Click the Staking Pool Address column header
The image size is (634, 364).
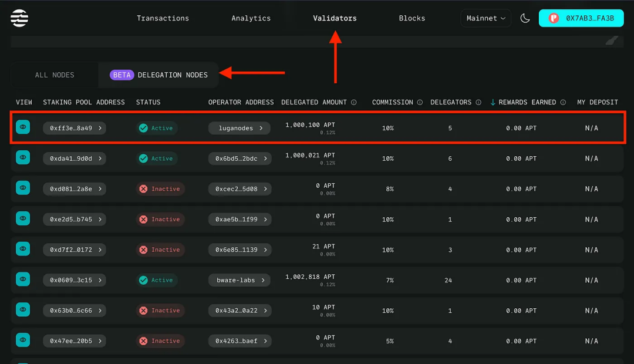point(84,102)
